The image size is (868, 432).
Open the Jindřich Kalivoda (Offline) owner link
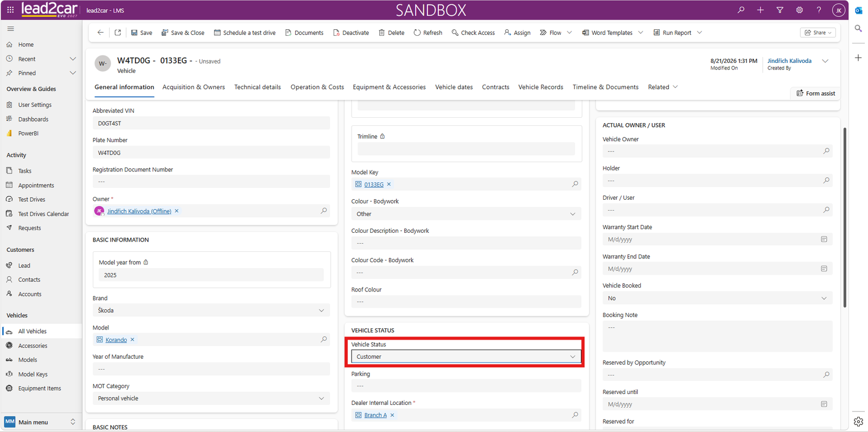[x=139, y=211]
